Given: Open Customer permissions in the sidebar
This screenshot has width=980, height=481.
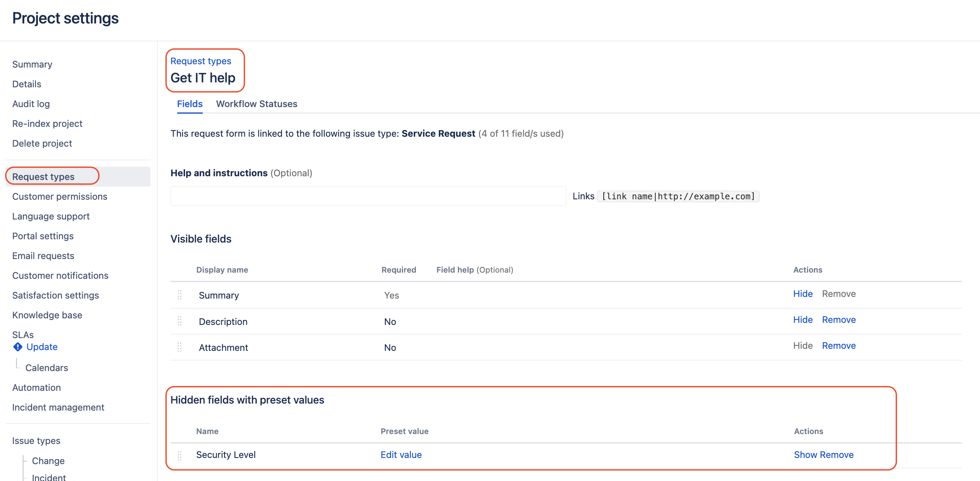Looking at the screenshot, I should click(x=60, y=196).
